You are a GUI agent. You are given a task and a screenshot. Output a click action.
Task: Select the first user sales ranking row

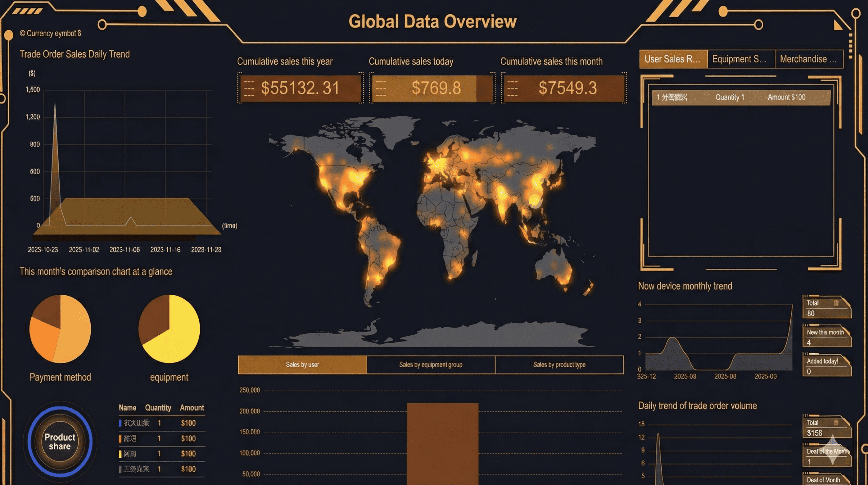(741, 97)
